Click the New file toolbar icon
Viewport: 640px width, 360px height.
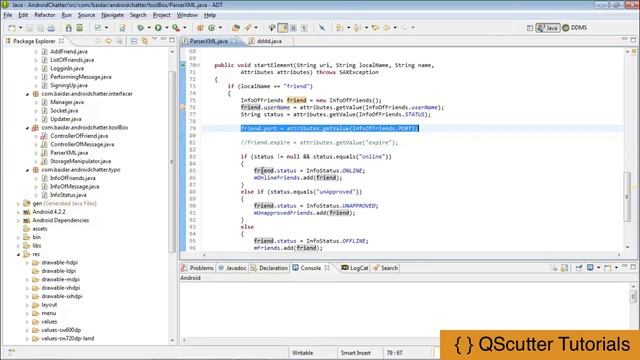(x=12, y=28)
